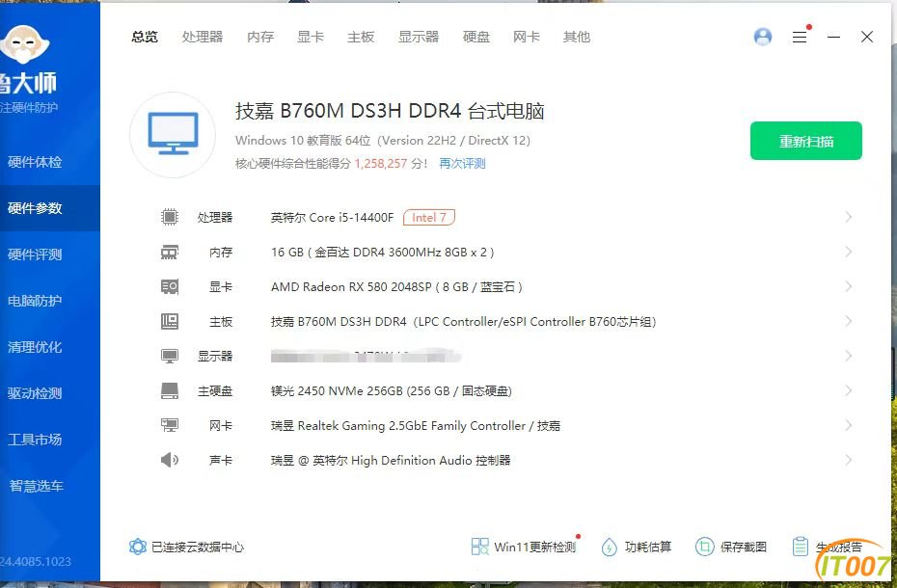Screen dimensions: 897x588
Task: Expand the 网卡 row chevron
Action: tap(849, 425)
